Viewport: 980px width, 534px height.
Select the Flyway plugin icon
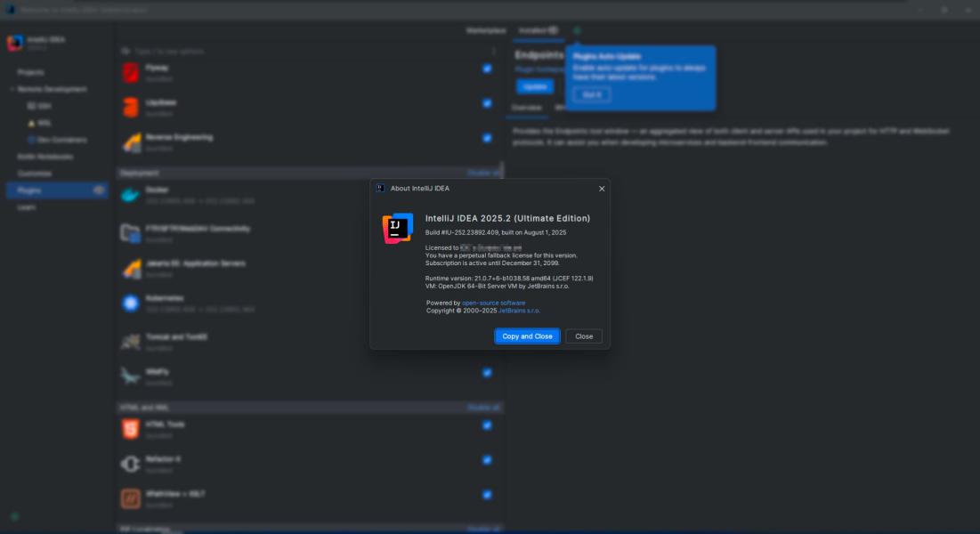(130, 72)
